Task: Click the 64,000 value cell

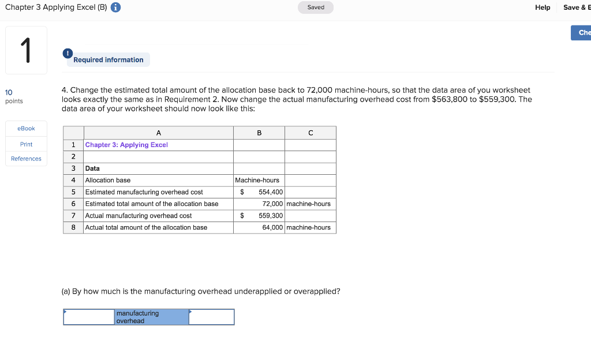Action: [x=259, y=228]
